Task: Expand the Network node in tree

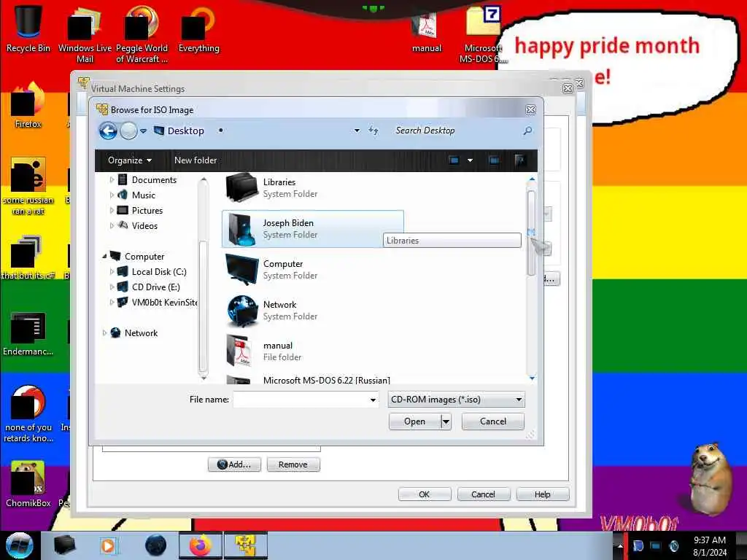Action: [x=104, y=332]
